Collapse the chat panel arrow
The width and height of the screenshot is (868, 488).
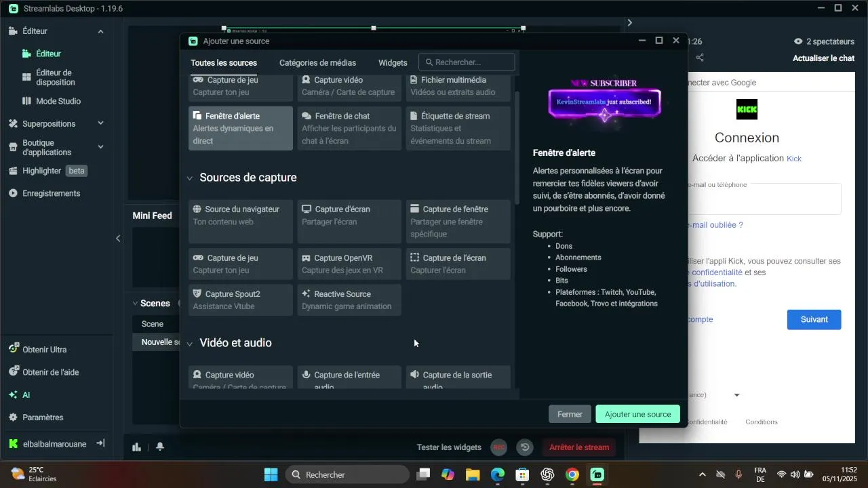629,23
